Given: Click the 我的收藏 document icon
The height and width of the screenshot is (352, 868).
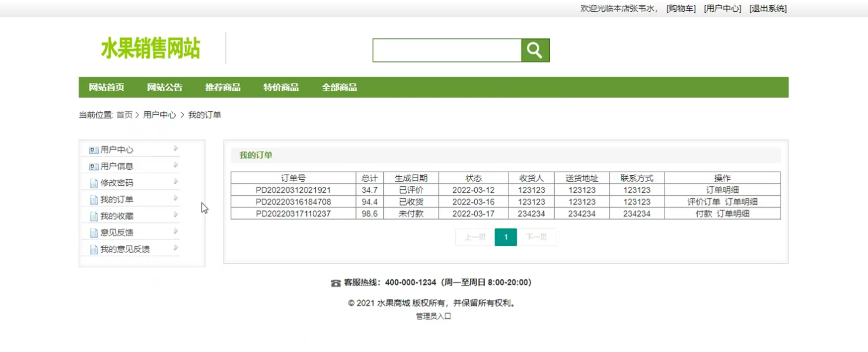Looking at the screenshot, I should tap(93, 217).
